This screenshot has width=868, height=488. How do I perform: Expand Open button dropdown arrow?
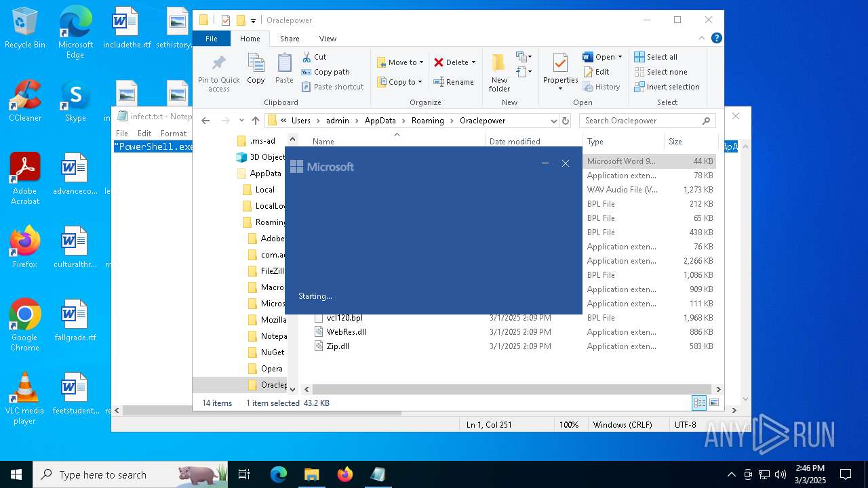coord(620,57)
